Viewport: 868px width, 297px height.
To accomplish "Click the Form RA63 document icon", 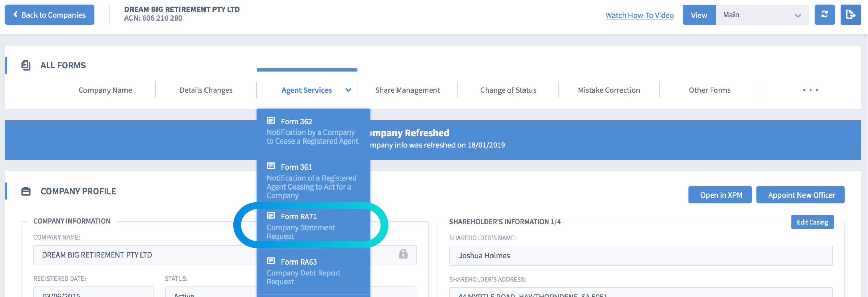I will click(x=271, y=261).
